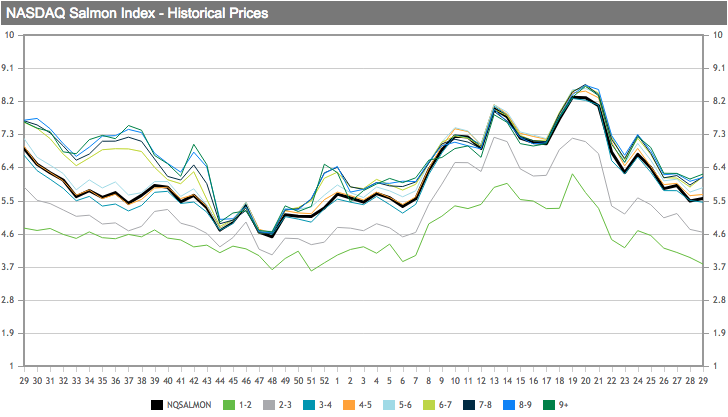Toggle the 8-9 series legend label
Image resolution: width=728 pixels, height=417 pixels.
click(525, 405)
